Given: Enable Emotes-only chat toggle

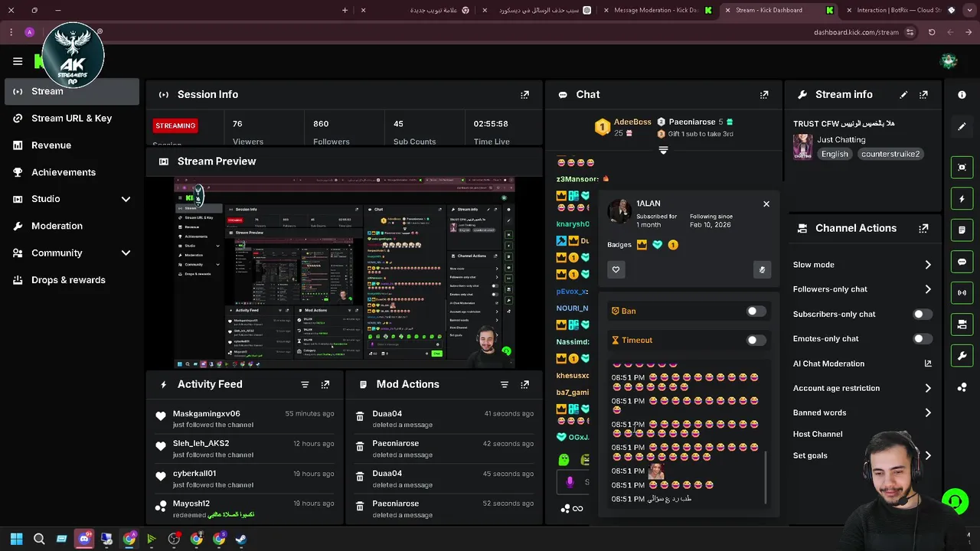Looking at the screenshot, I should coord(923,339).
